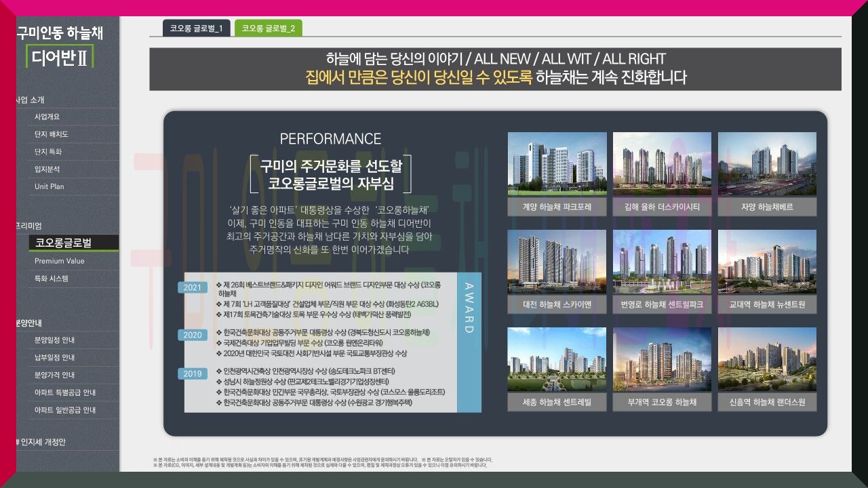View 부개역 코오롱 하늘채 image
Image resolution: width=868 pixels, height=488 pixels.
[x=662, y=359]
